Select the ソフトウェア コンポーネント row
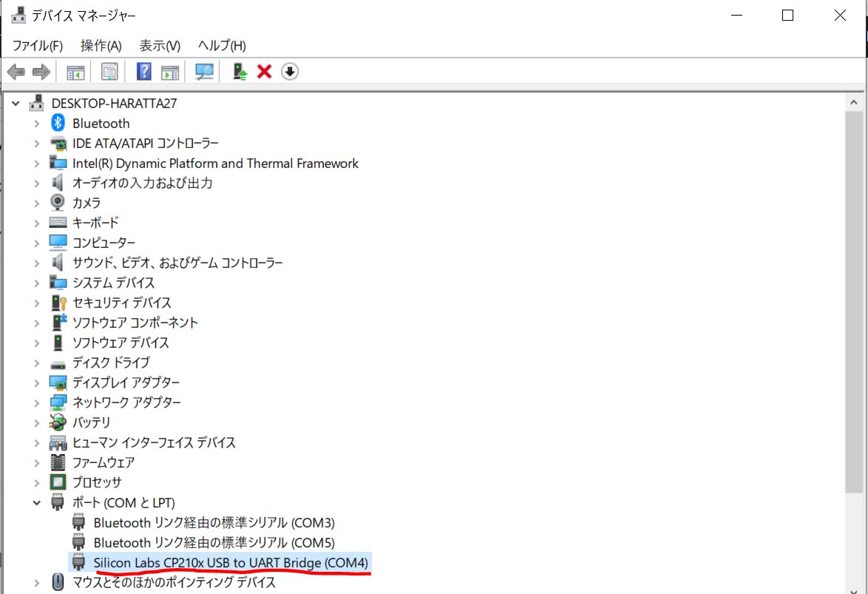 coord(135,323)
